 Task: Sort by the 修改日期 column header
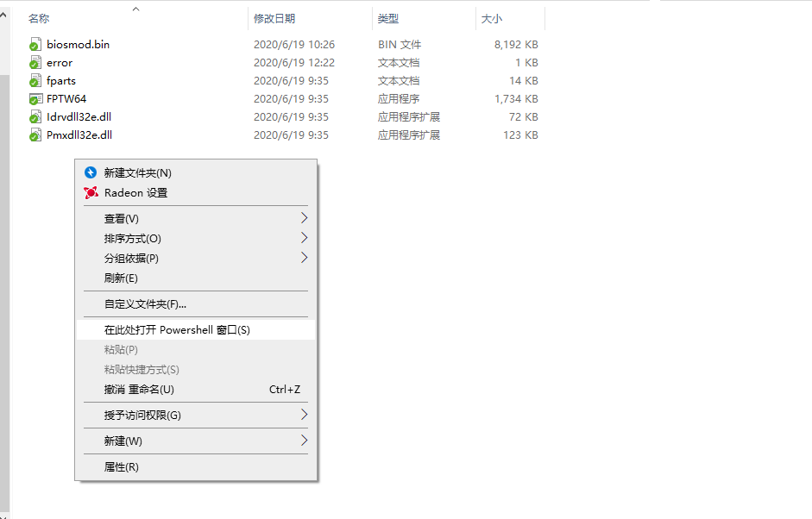[274, 18]
